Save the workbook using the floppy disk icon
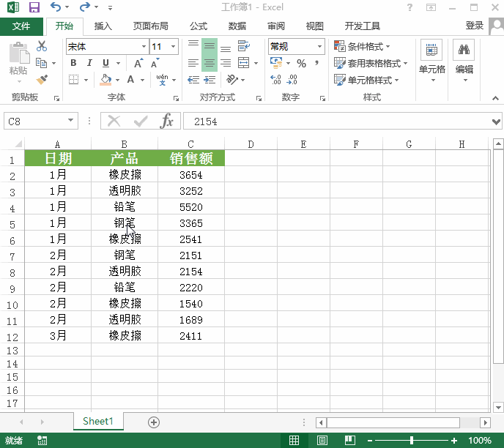Viewport: 504px width, 448px height. pyautogui.click(x=34, y=7)
